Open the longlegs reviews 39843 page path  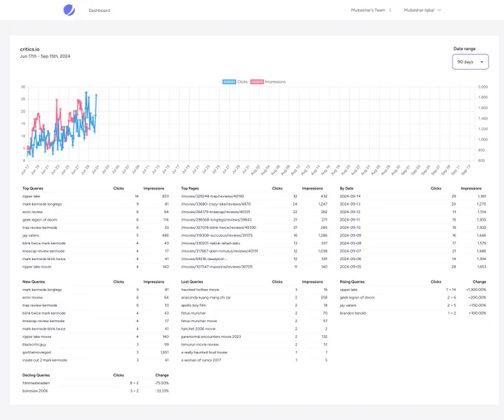[x=216, y=220]
